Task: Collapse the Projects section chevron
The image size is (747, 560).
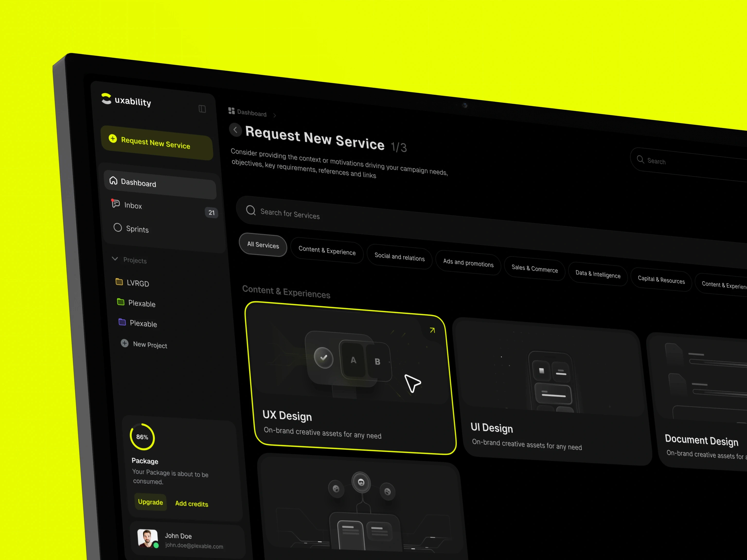Action: click(115, 259)
